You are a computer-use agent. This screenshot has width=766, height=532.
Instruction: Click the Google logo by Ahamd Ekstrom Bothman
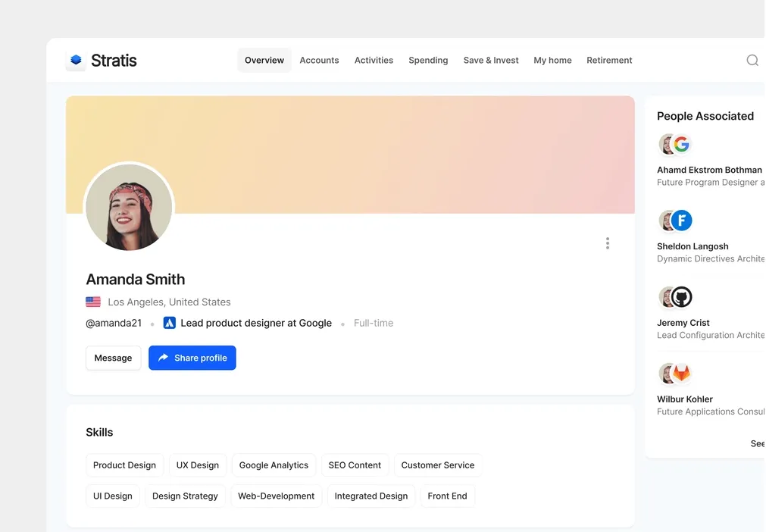point(681,144)
